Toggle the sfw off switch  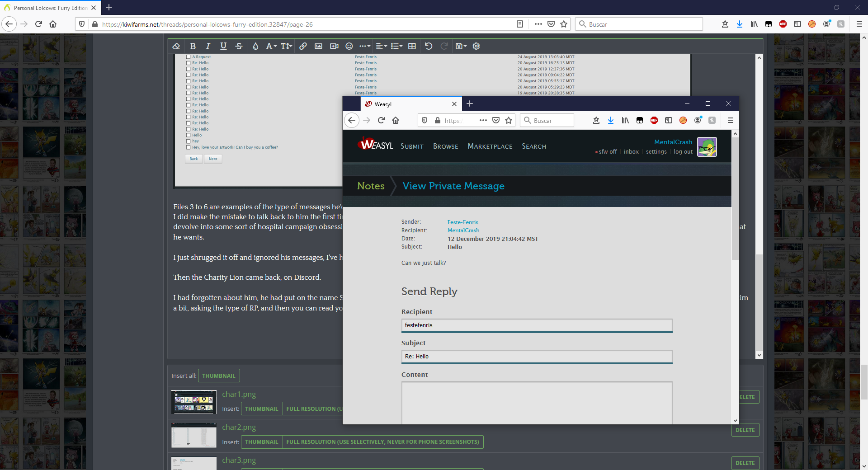(x=606, y=152)
